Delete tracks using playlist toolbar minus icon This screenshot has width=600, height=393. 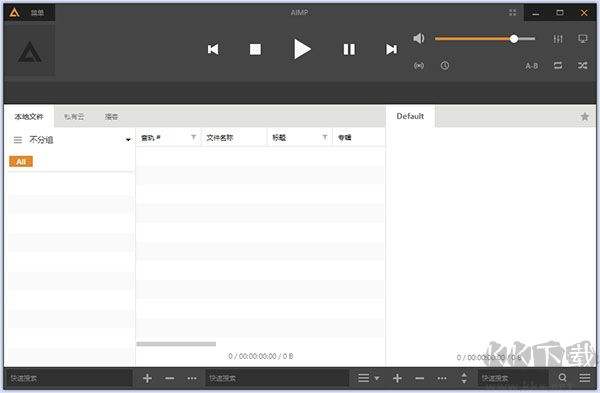[x=419, y=378]
